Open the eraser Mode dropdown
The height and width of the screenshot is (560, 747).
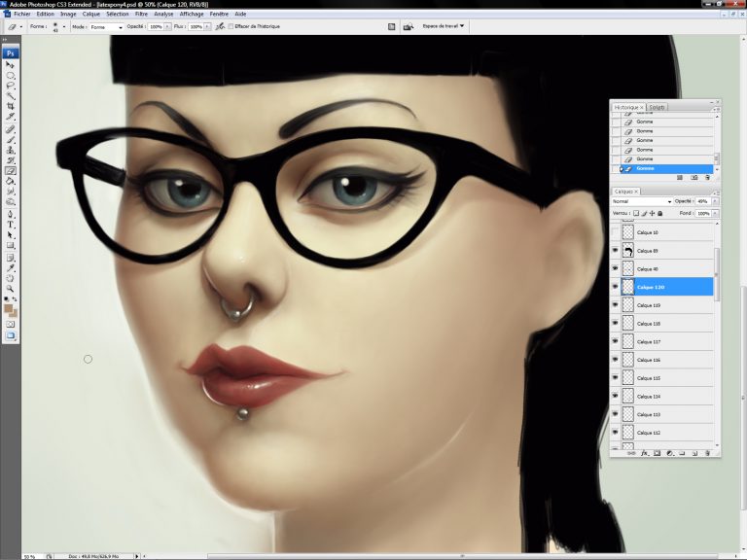(x=106, y=27)
